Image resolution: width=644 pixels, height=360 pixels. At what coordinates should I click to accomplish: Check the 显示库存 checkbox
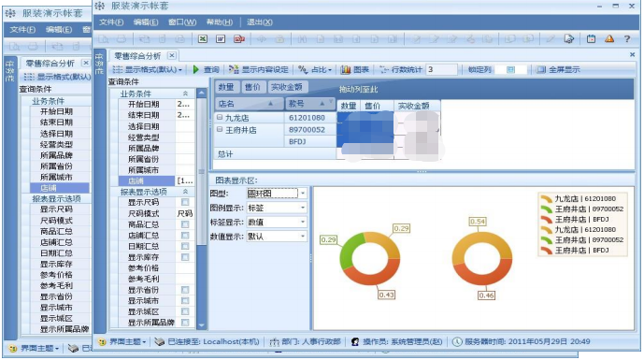click(185, 257)
